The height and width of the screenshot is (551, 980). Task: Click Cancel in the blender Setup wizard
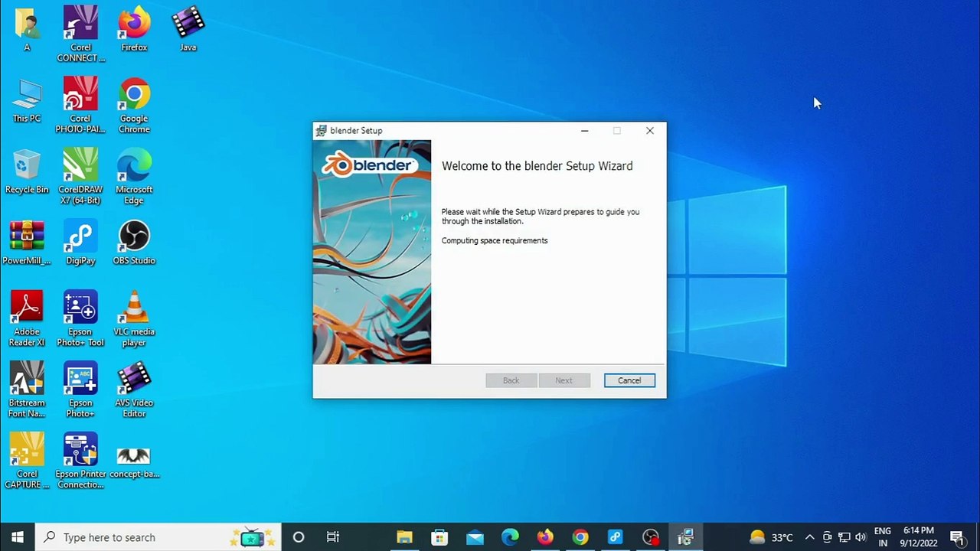tap(629, 380)
